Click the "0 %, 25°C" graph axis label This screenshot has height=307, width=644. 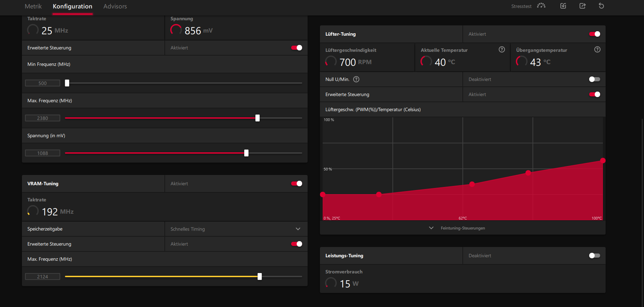point(332,218)
